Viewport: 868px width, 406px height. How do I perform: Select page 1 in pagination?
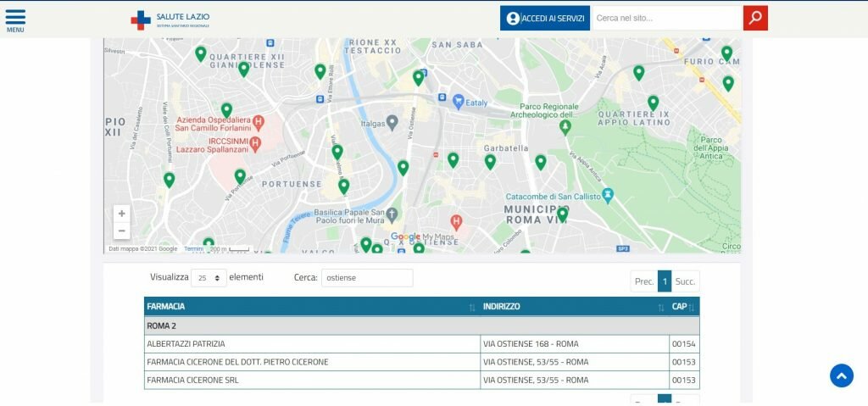665,281
